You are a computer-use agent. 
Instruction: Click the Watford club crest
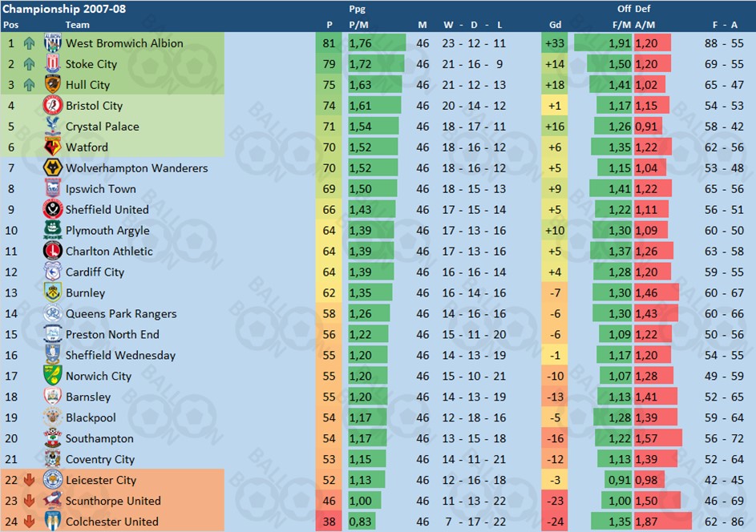pos(52,147)
